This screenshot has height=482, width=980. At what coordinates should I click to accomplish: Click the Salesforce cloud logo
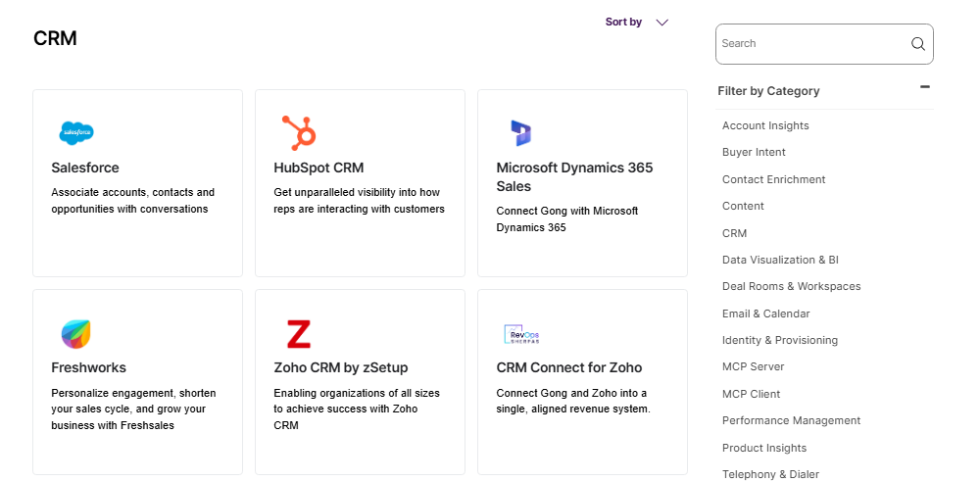[x=76, y=132]
